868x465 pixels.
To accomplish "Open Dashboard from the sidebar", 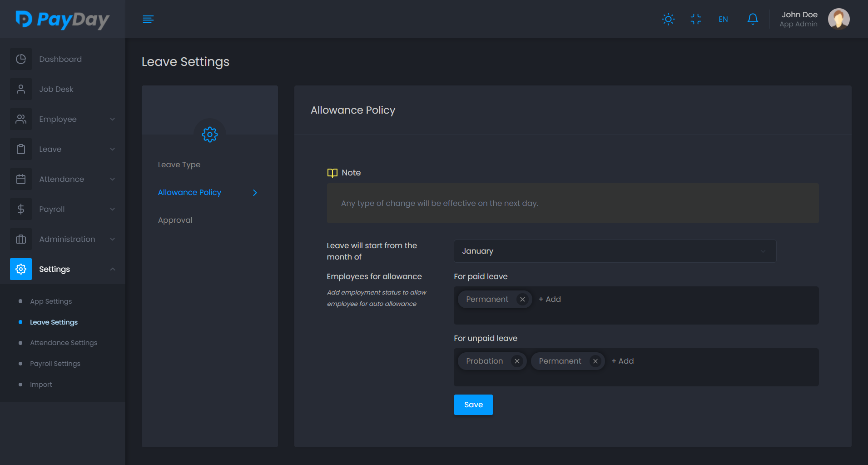I will click(60, 59).
